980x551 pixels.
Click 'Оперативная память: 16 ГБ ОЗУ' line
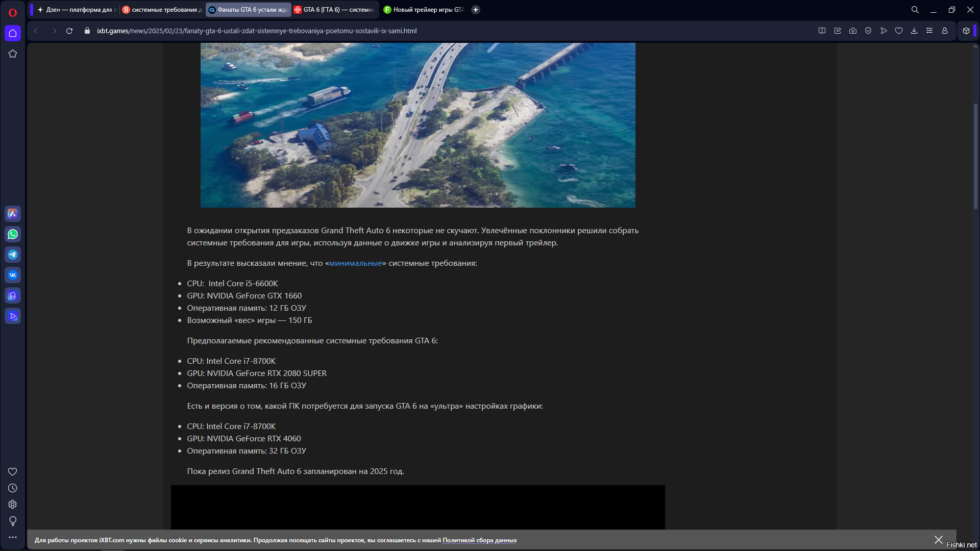point(247,386)
